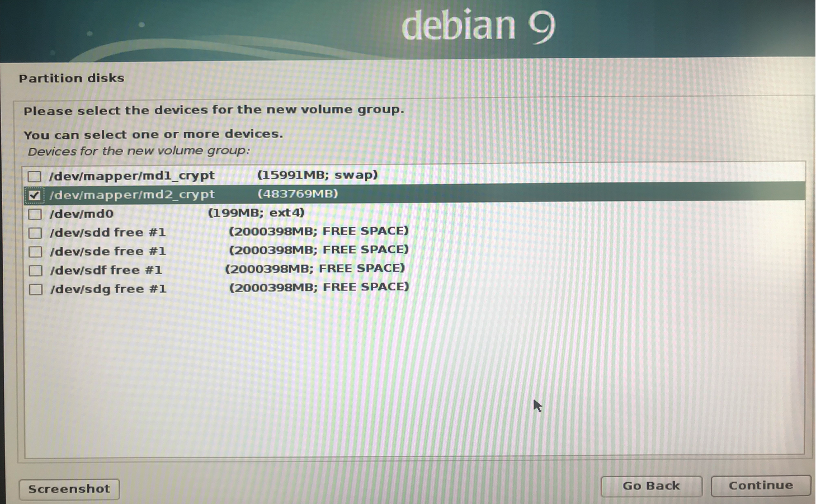Mark the /dev/sdg free #1 checkbox

(35, 290)
